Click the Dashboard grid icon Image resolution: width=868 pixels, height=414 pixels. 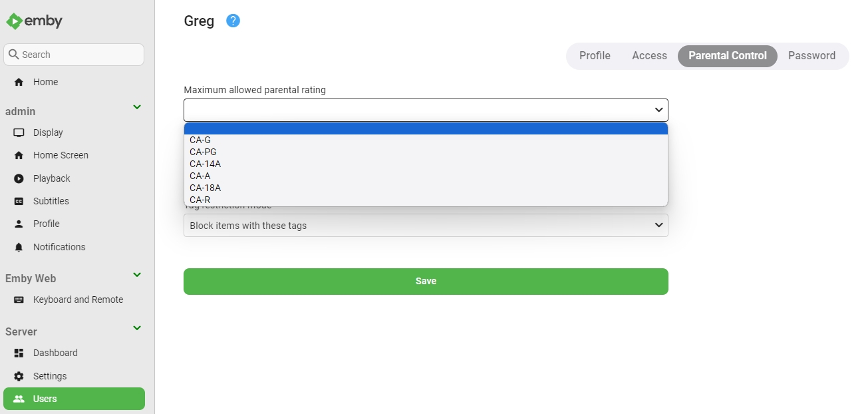click(19, 353)
